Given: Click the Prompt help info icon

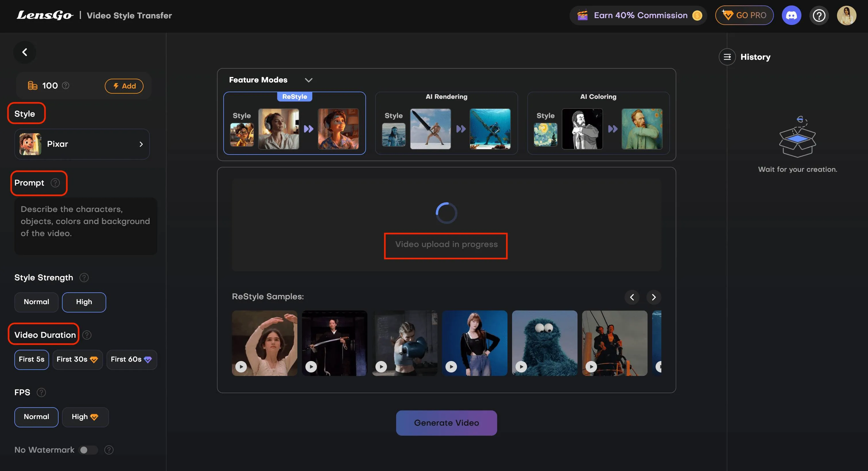Looking at the screenshot, I should click(55, 183).
